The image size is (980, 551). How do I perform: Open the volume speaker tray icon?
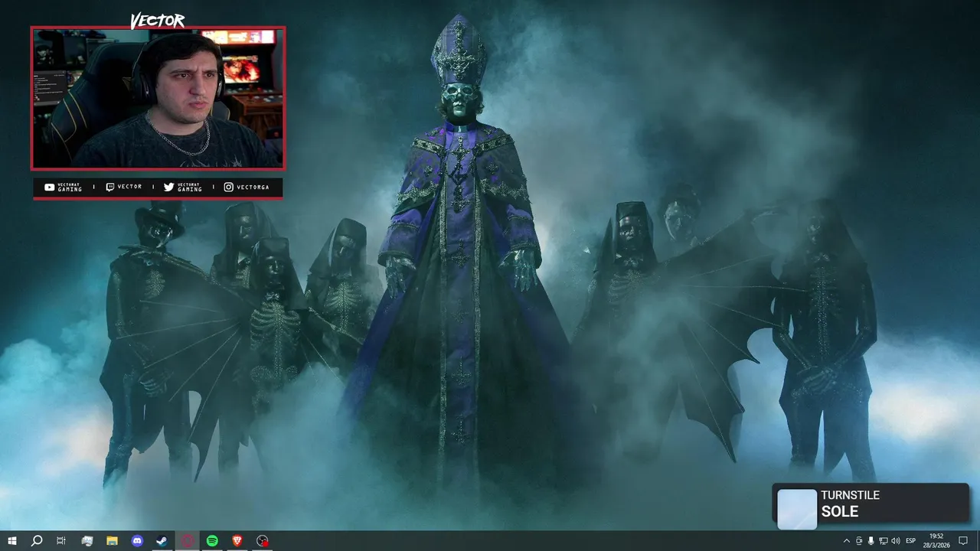click(896, 541)
